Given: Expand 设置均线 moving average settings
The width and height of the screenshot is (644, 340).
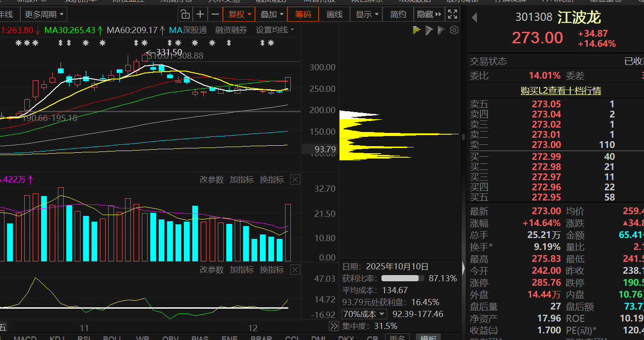Looking at the screenshot, I should click(275, 30).
